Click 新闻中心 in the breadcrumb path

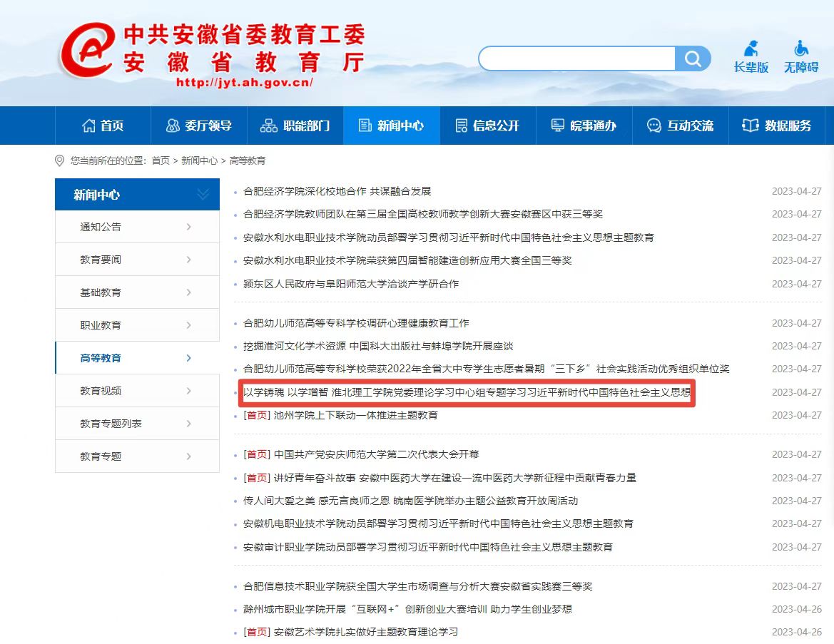(199, 161)
